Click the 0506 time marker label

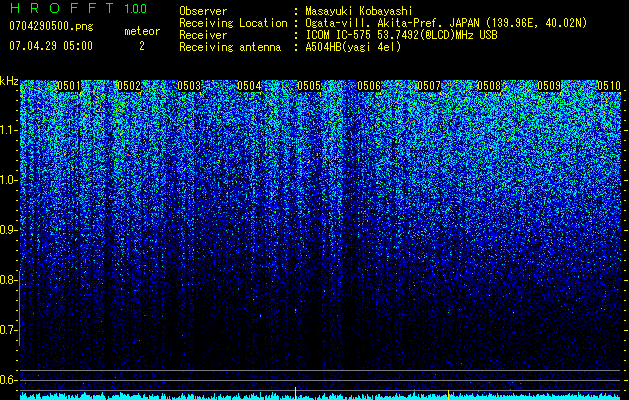pos(369,86)
